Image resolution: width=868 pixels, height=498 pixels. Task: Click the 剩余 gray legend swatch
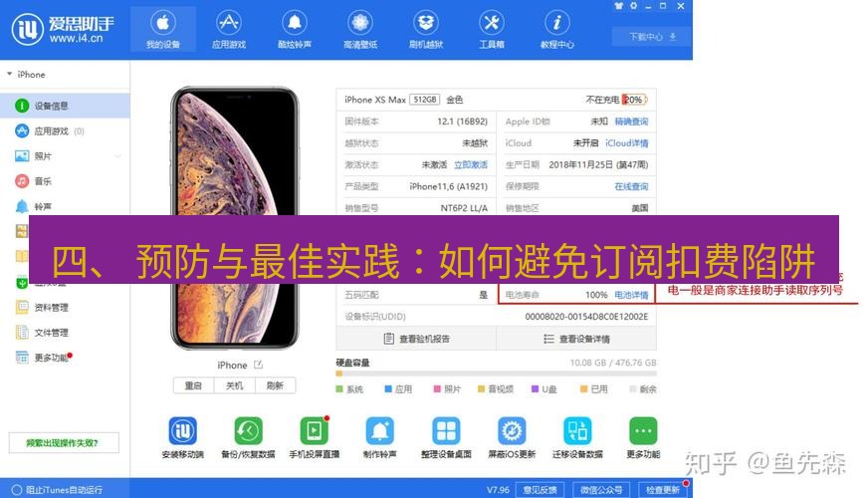pyautogui.click(x=633, y=388)
